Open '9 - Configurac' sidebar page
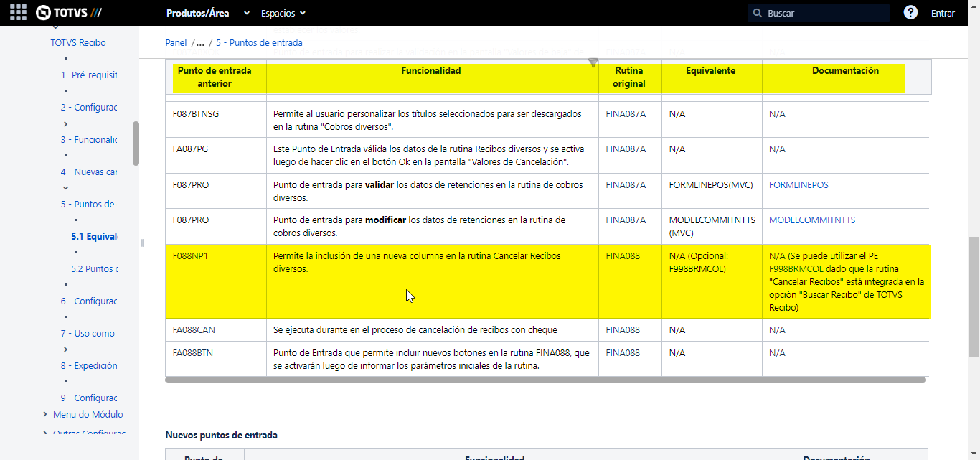The image size is (980, 460). coord(89,398)
